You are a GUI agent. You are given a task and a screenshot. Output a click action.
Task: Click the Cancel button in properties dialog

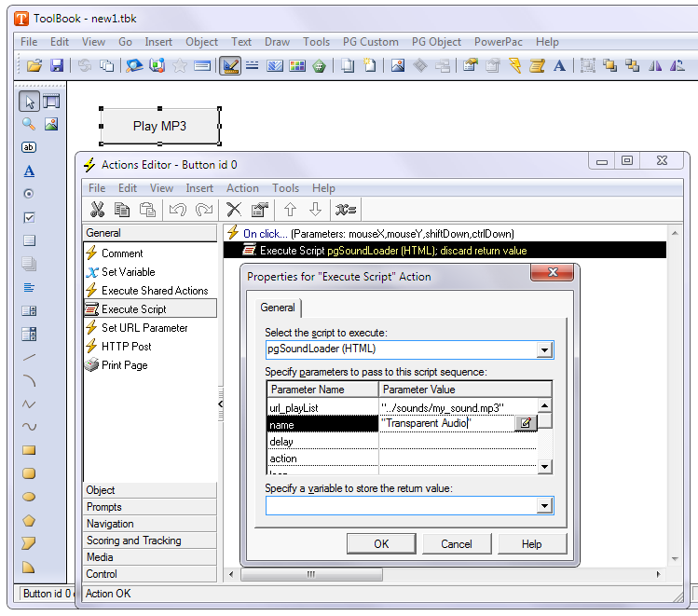(457, 544)
